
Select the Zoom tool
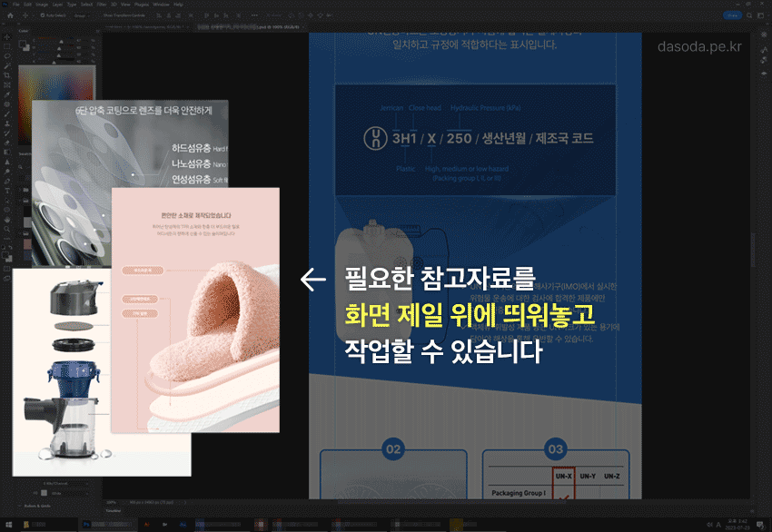[x=7, y=229]
